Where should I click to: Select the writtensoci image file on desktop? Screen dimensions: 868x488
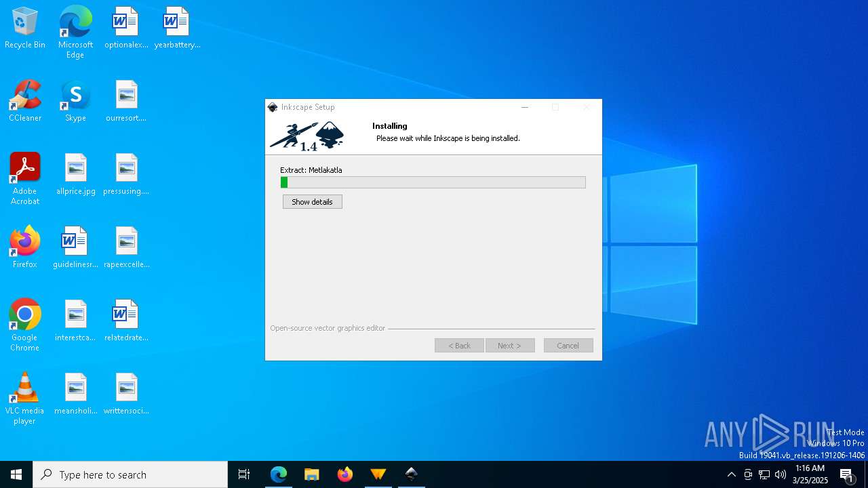(126, 394)
